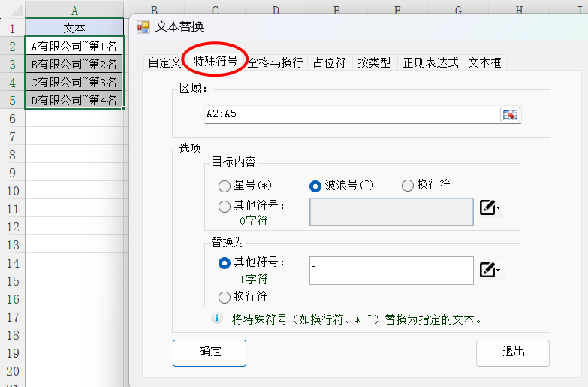Open dropdown arrow next to target edit icon
This screenshot has width=588, height=387.
tap(499, 209)
